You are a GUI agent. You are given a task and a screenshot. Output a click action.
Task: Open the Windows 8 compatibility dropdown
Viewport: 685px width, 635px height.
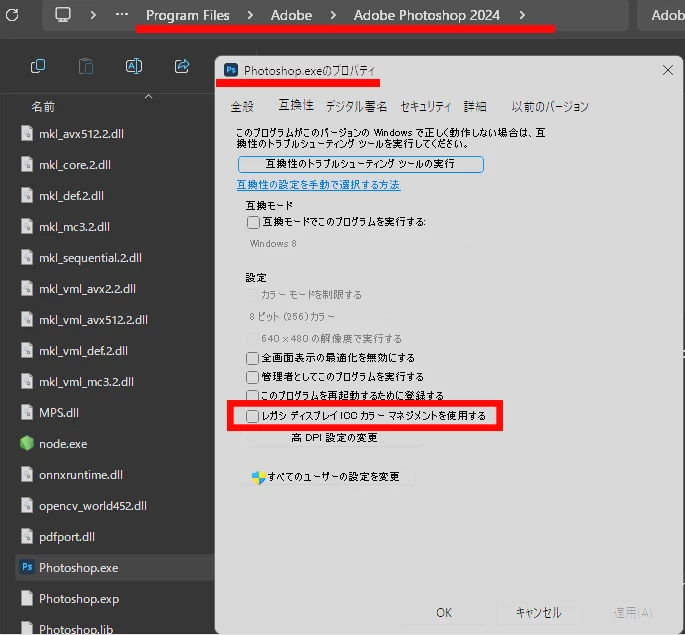(359, 244)
